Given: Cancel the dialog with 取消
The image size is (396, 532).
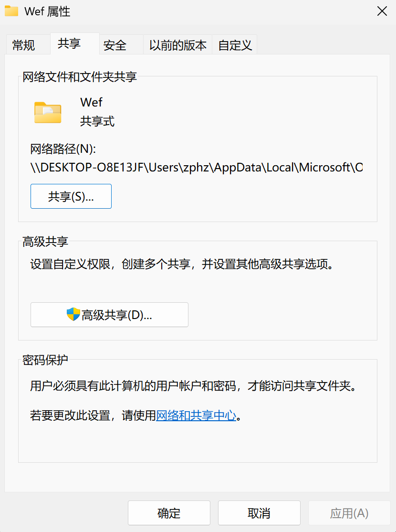Looking at the screenshot, I should coord(259,513).
